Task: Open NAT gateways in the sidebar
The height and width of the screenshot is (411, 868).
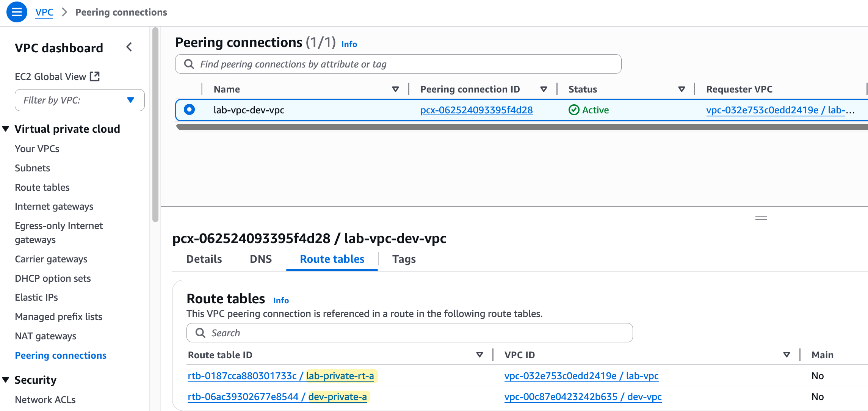Action: pos(45,336)
